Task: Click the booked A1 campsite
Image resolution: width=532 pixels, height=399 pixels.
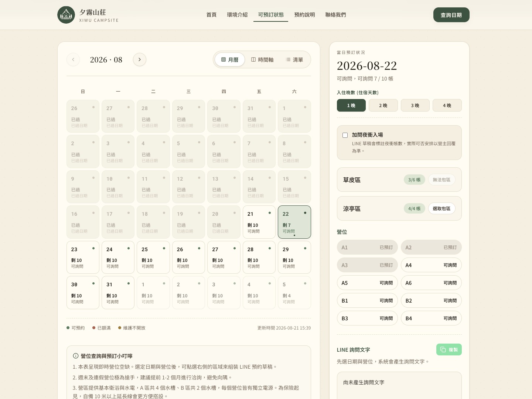Action: pos(367,247)
